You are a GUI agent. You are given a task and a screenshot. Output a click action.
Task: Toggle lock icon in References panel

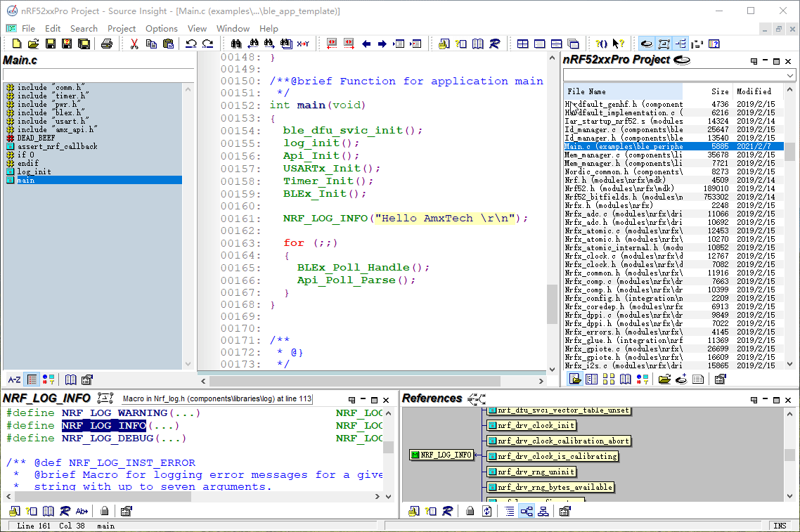470,511
